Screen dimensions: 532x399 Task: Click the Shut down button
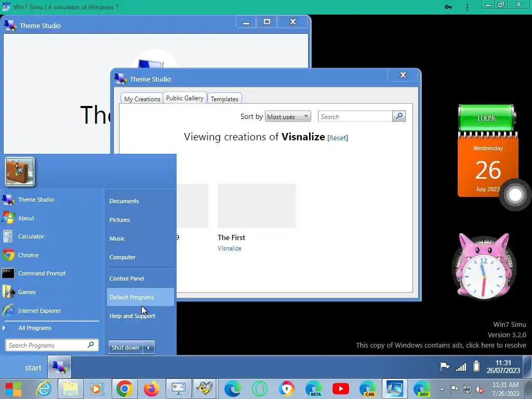pos(126,348)
